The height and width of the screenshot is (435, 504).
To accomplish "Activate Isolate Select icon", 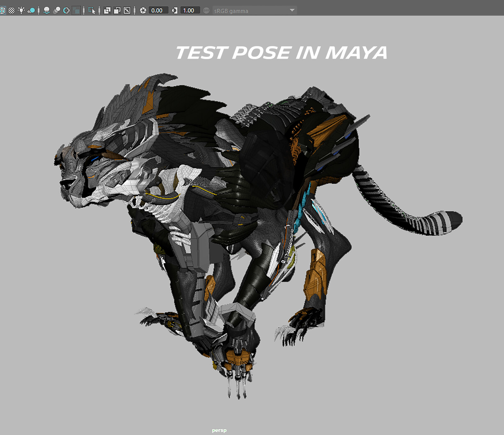I will click(92, 10).
